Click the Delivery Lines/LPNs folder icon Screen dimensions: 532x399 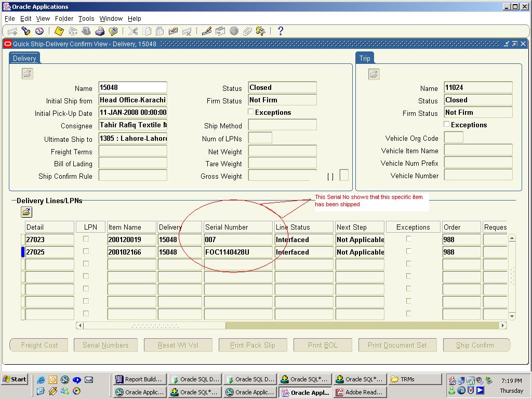26,212
